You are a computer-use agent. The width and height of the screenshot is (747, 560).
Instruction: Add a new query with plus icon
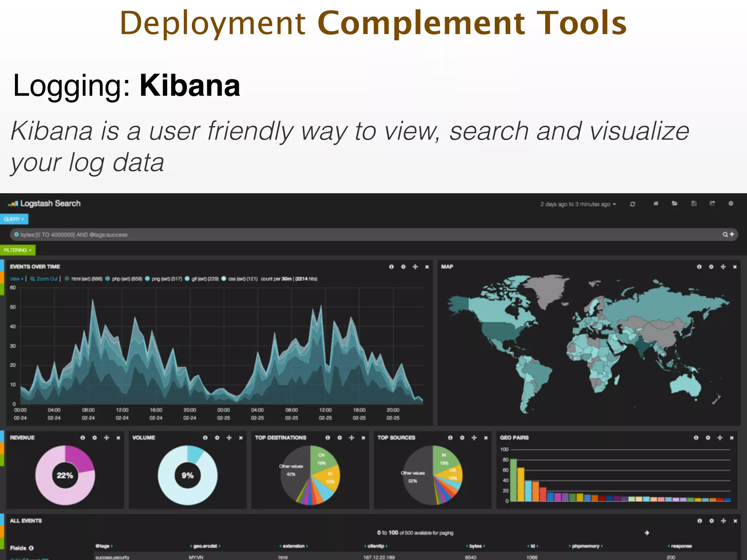[x=732, y=234]
